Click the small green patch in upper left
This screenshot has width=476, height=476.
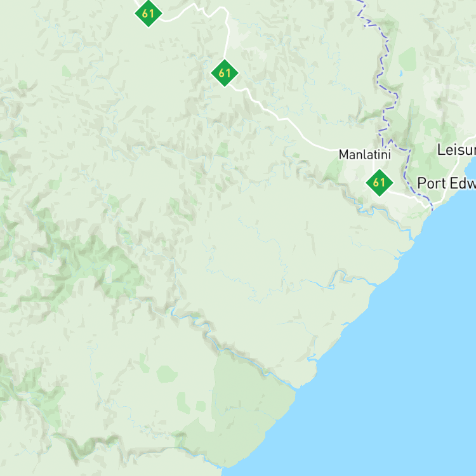66,71
